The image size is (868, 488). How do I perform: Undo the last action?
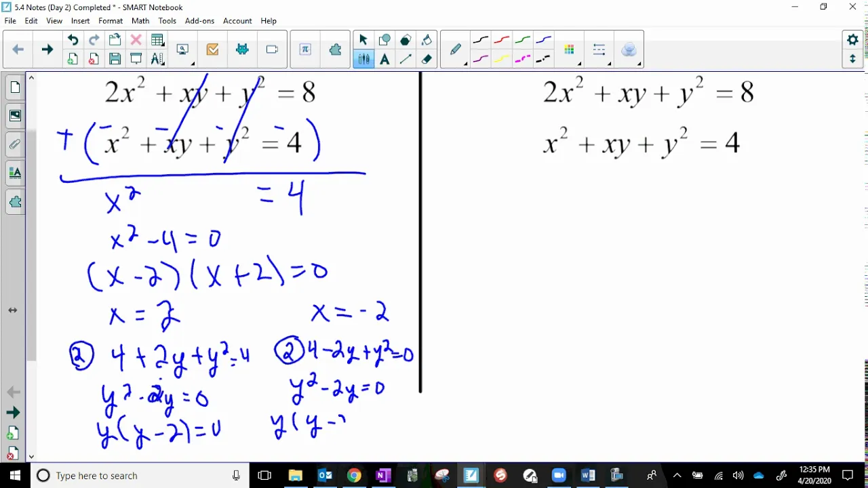(73, 40)
